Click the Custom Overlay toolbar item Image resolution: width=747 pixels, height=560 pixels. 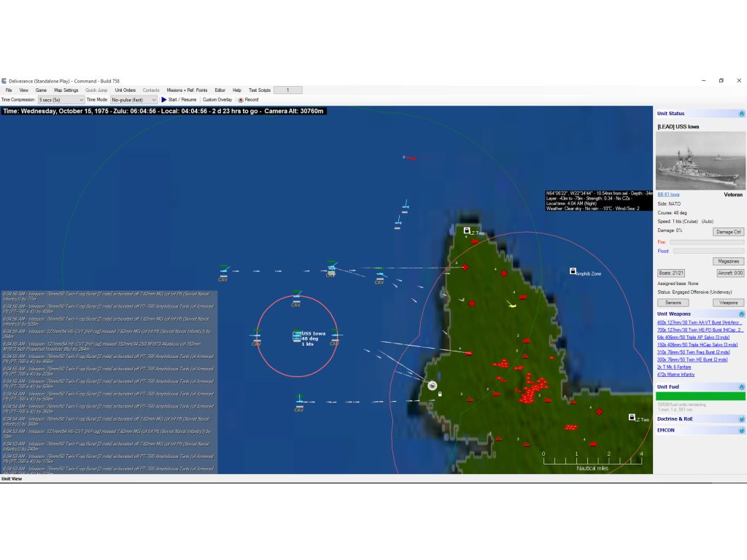(x=217, y=100)
